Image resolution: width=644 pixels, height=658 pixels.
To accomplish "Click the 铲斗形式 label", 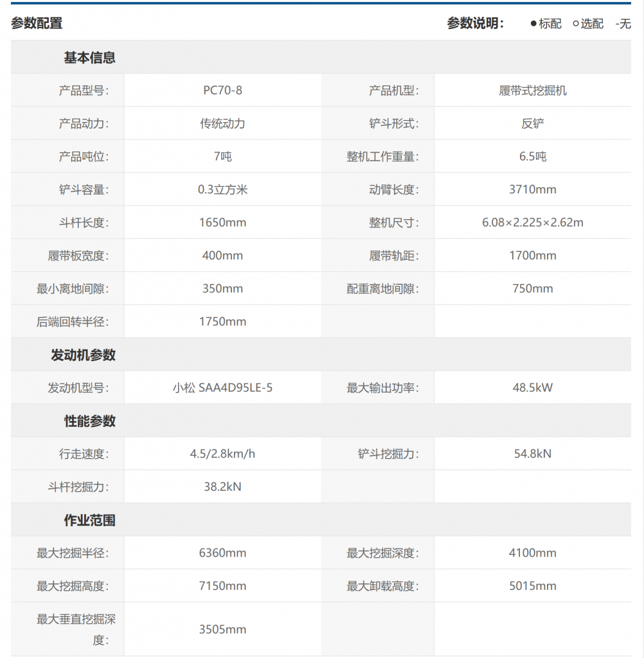I will (394, 123).
